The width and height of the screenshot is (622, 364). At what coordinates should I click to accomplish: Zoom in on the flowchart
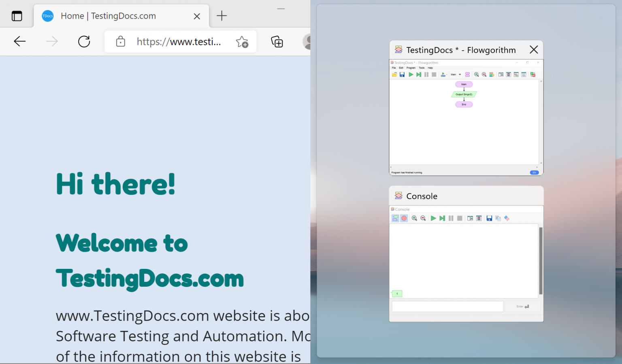pos(477,75)
